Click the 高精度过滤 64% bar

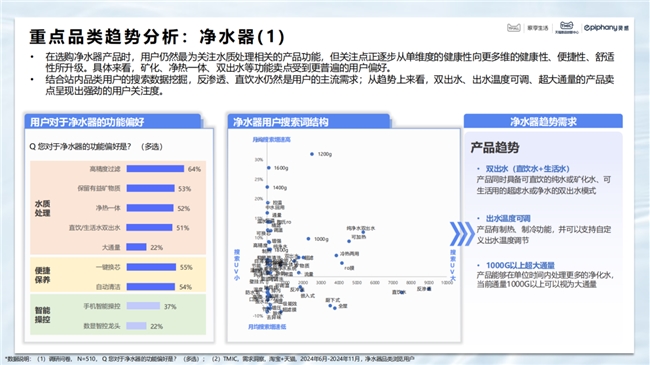pyautogui.click(x=155, y=169)
